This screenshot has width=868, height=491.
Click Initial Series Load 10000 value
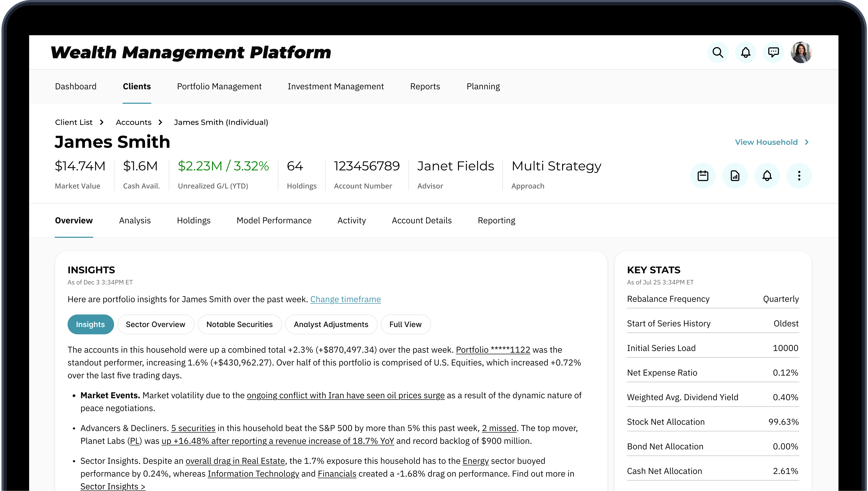click(785, 348)
